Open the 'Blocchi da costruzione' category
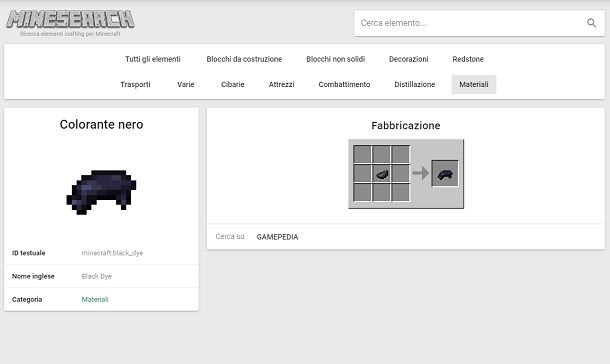Viewport: 610px width, 364px height. tap(244, 59)
